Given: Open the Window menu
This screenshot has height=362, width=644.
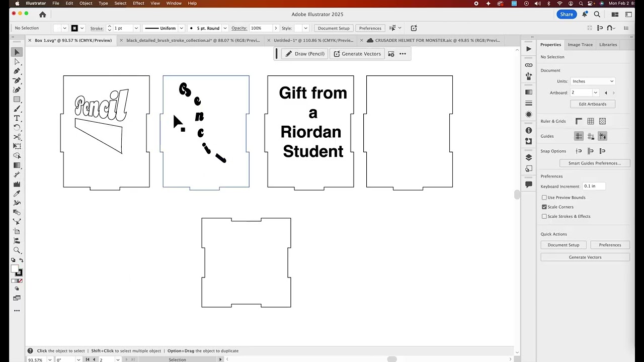Looking at the screenshot, I should tap(174, 4).
